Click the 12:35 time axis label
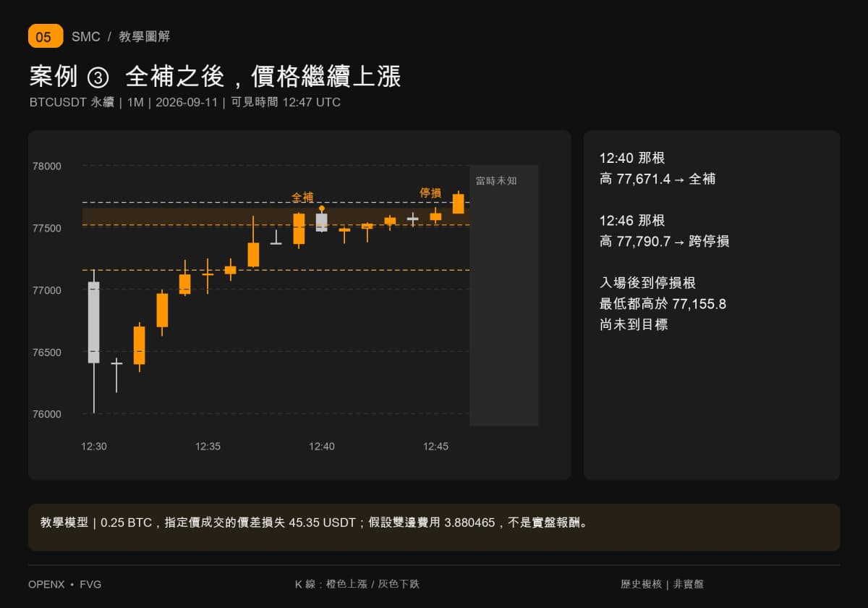 click(208, 447)
